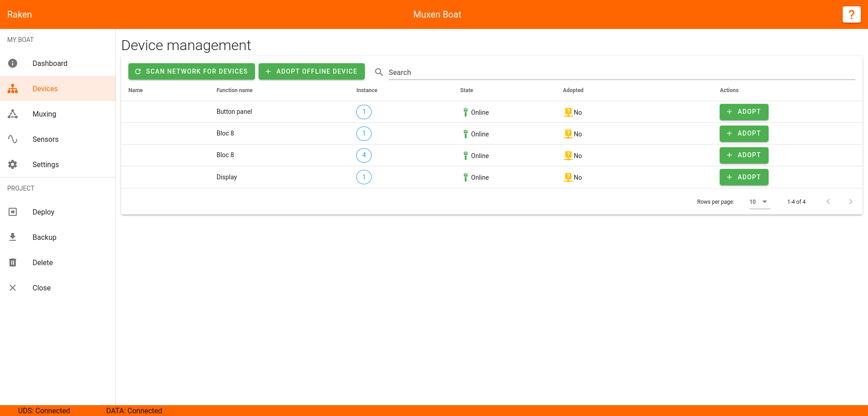Adopt the Button panel device
Viewport: 868px width, 416px height.
coord(744,112)
